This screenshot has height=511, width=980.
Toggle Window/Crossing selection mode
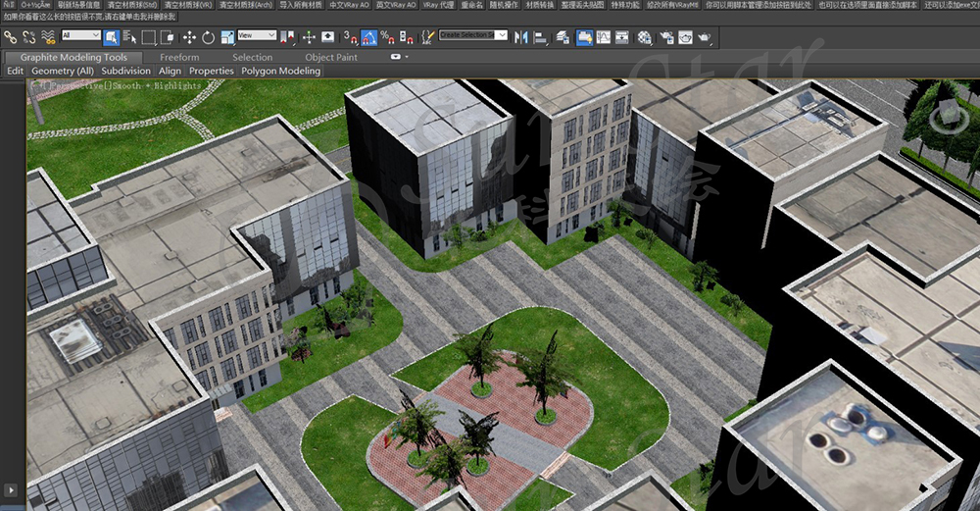pos(168,37)
